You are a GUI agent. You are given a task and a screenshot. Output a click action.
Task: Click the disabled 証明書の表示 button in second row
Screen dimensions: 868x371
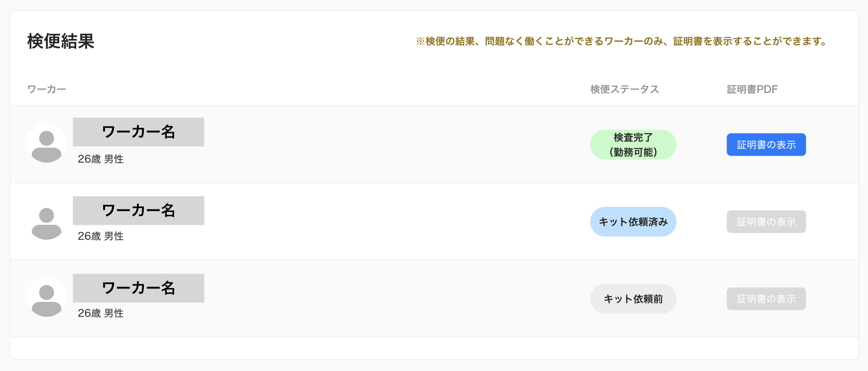point(766,222)
